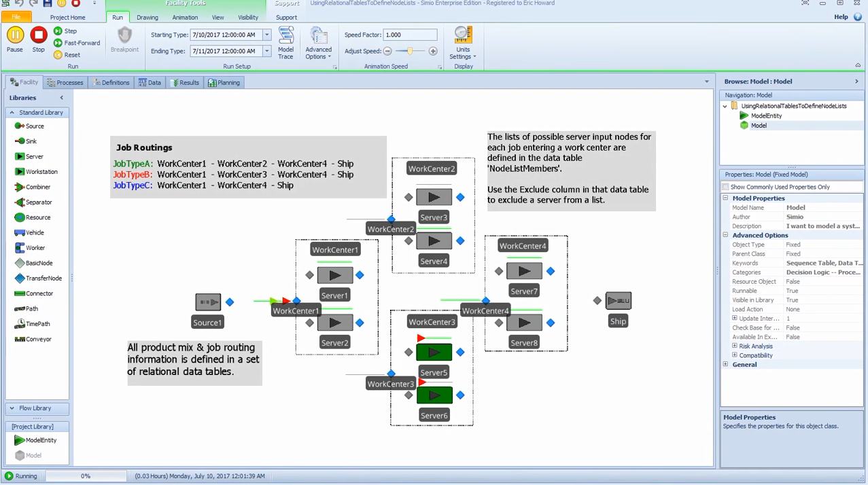Expand the Flow Library panel
Viewport: 868px width, 485px height.
pyautogui.click(x=37, y=408)
